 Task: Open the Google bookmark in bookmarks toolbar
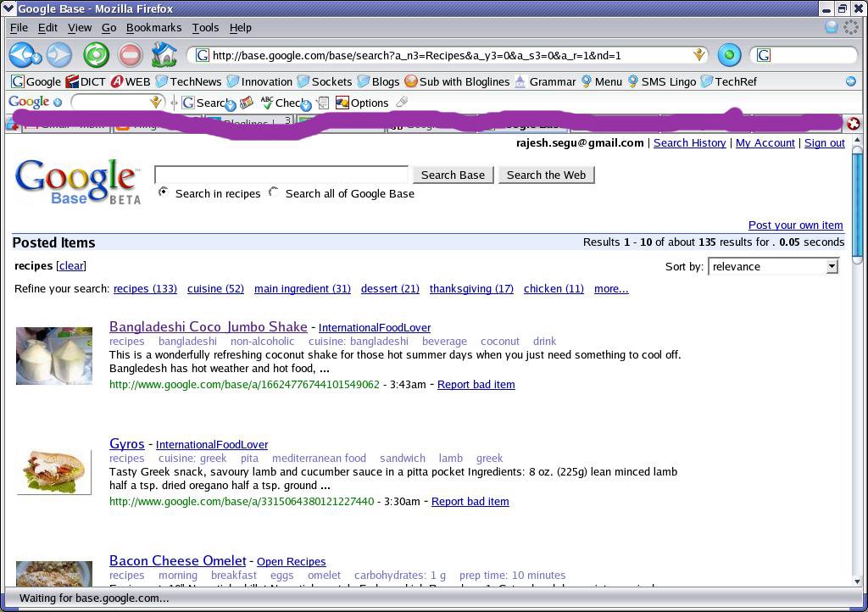(x=36, y=81)
